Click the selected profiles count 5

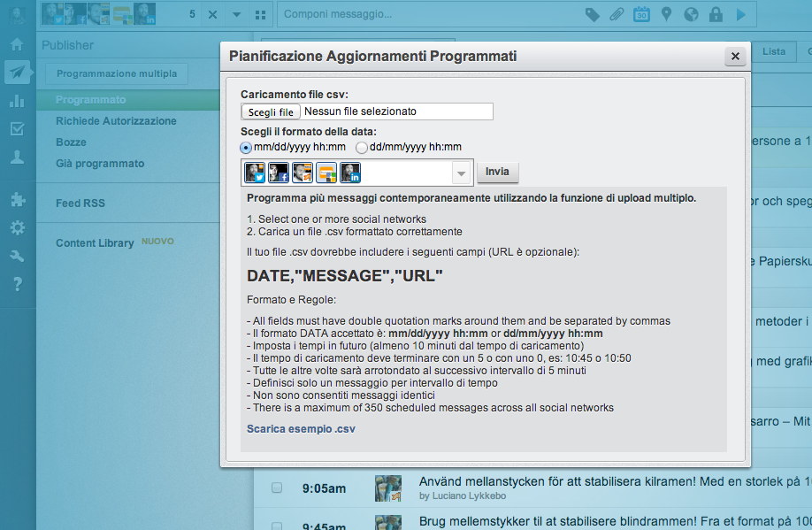192,14
